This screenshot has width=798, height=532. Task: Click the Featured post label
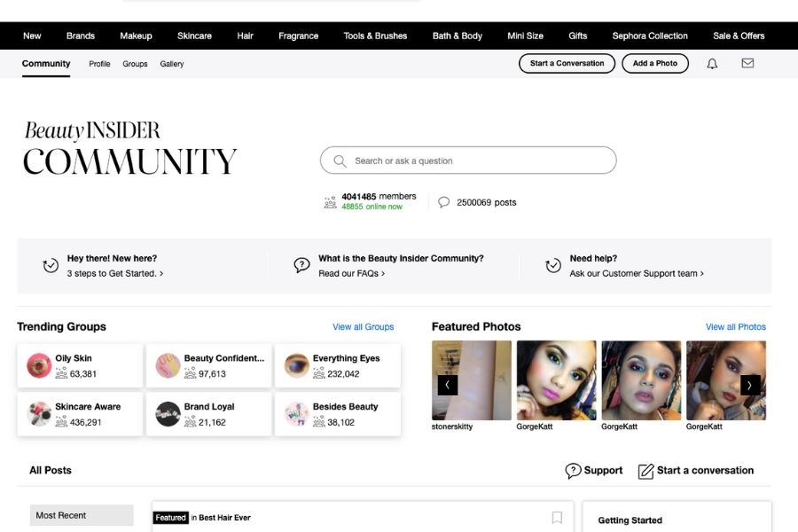(x=170, y=518)
